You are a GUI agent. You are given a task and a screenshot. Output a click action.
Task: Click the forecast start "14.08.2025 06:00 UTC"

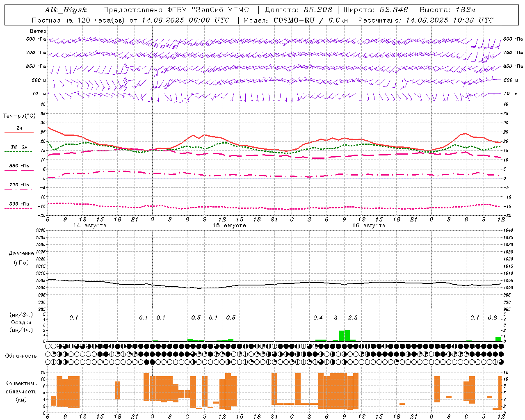coord(185,20)
